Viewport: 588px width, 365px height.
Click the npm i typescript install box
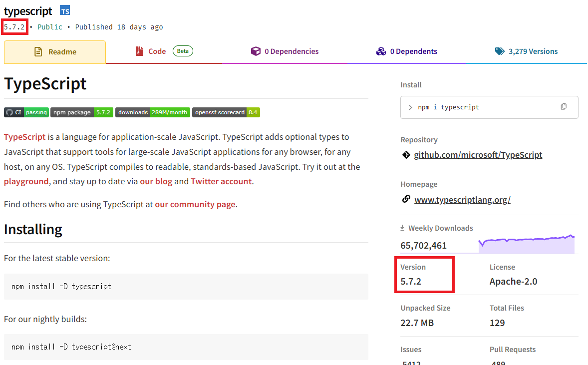pyautogui.click(x=489, y=107)
